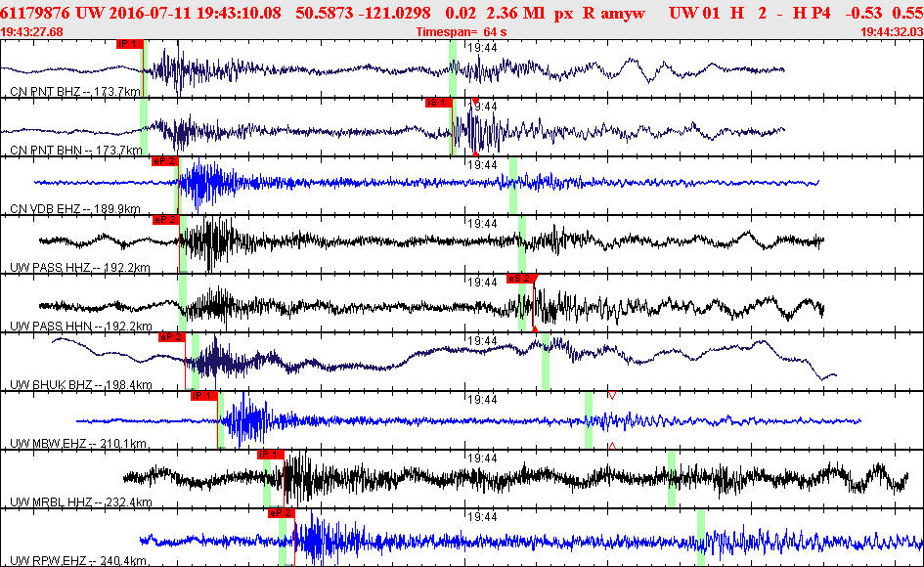The height and width of the screenshot is (567, 924).
Task: Click the 19:44 tick label on MBW EHZ row
Action: (482, 400)
